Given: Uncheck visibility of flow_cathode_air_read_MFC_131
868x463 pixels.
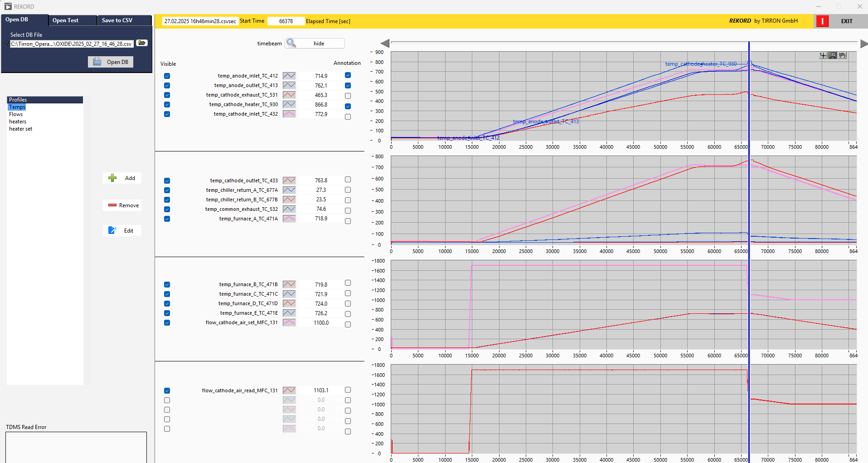Looking at the screenshot, I should pyautogui.click(x=167, y=391).
